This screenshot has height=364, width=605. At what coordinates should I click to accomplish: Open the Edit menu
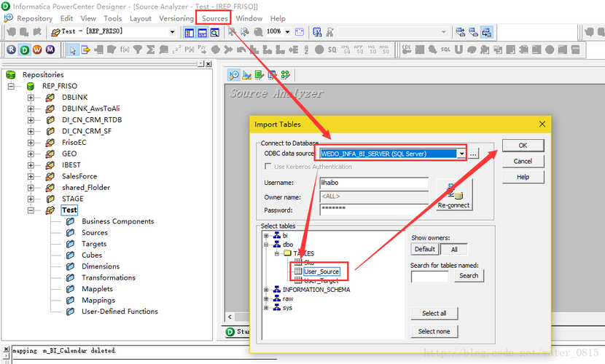(x=66, y=18)
